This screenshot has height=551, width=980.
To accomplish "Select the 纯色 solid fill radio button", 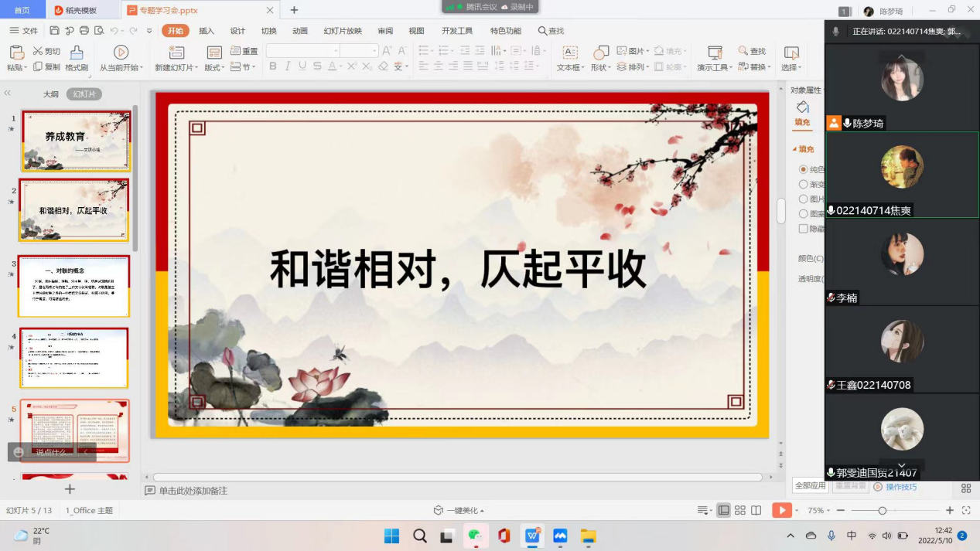I will click(x=803, y=169).
